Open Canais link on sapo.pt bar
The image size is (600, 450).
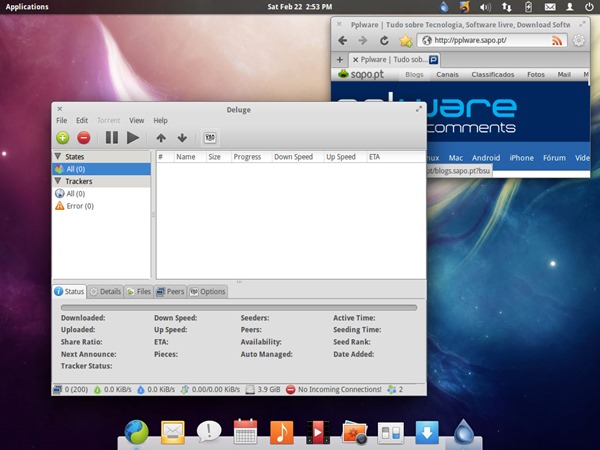pos(447,75)
